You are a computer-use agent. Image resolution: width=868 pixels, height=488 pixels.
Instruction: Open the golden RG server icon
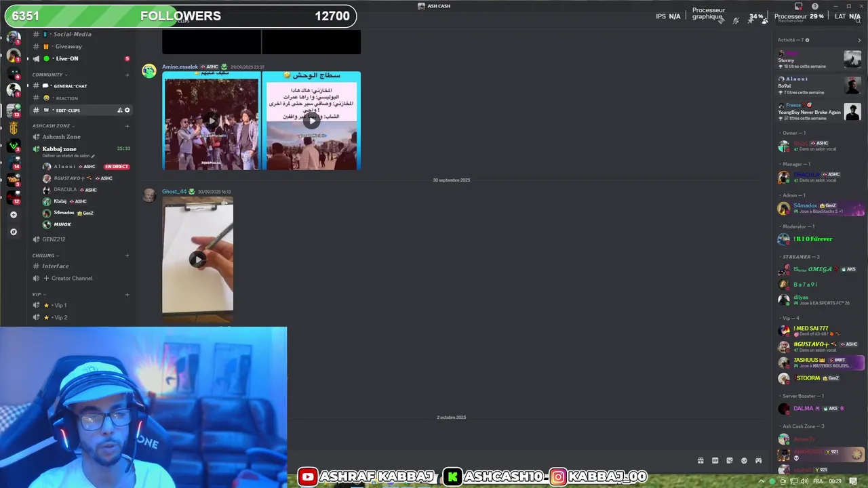13,128
